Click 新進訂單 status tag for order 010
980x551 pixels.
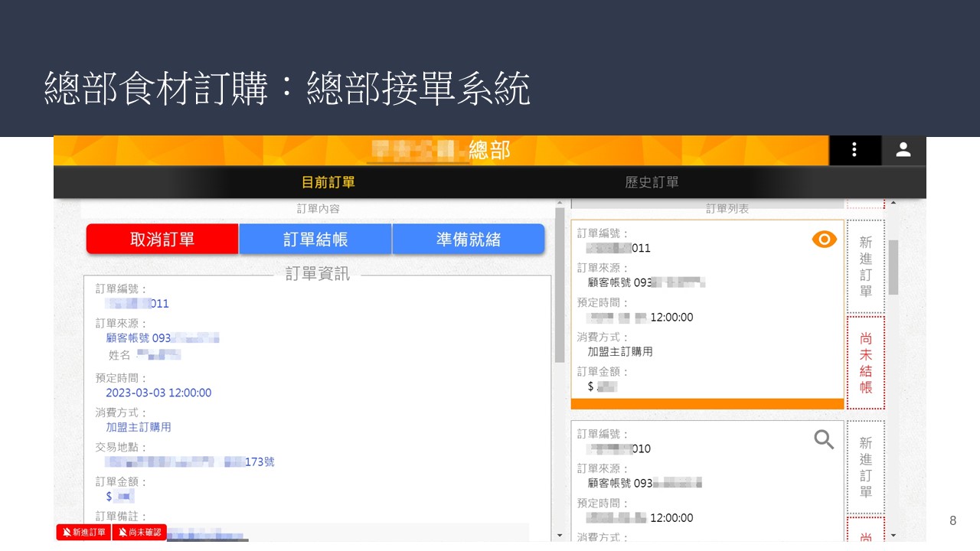pos(865,467)
